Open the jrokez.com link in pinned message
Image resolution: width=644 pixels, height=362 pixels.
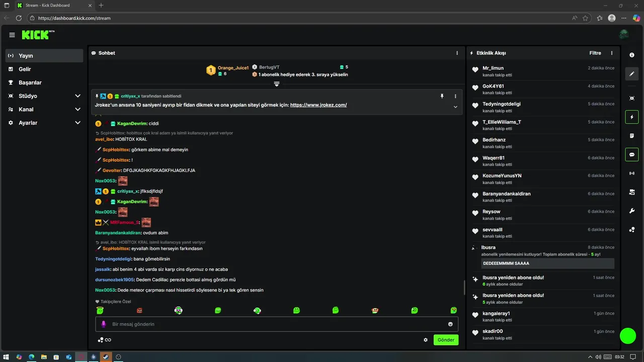tap(318, 105)
